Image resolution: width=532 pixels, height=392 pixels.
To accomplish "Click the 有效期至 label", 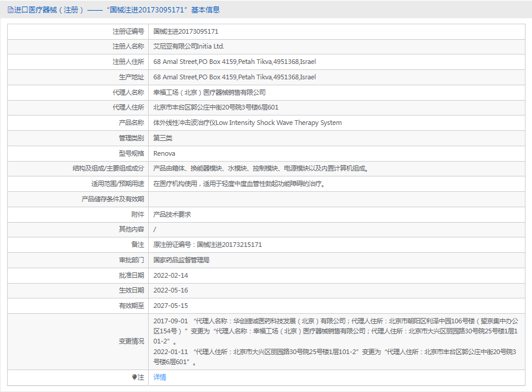I will pos(132,306).
